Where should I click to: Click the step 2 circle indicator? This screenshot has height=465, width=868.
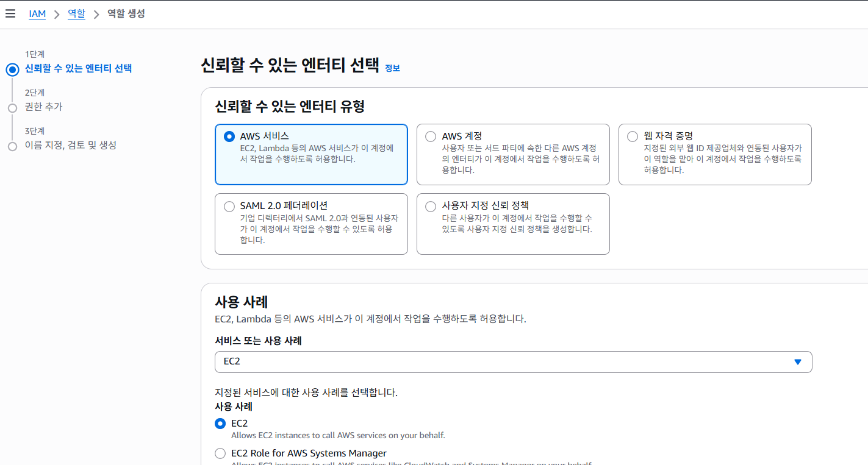pyautogui.click(x=12, y=108)
